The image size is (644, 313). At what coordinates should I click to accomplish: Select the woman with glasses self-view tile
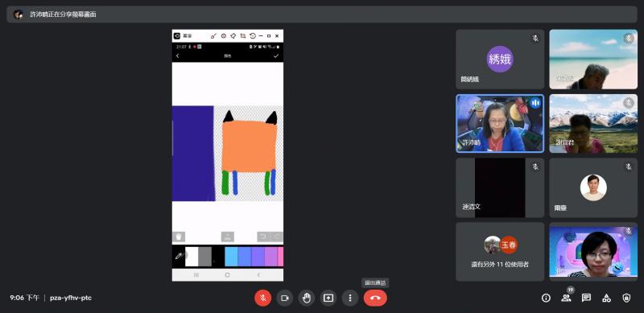click(x=593, y=252)
